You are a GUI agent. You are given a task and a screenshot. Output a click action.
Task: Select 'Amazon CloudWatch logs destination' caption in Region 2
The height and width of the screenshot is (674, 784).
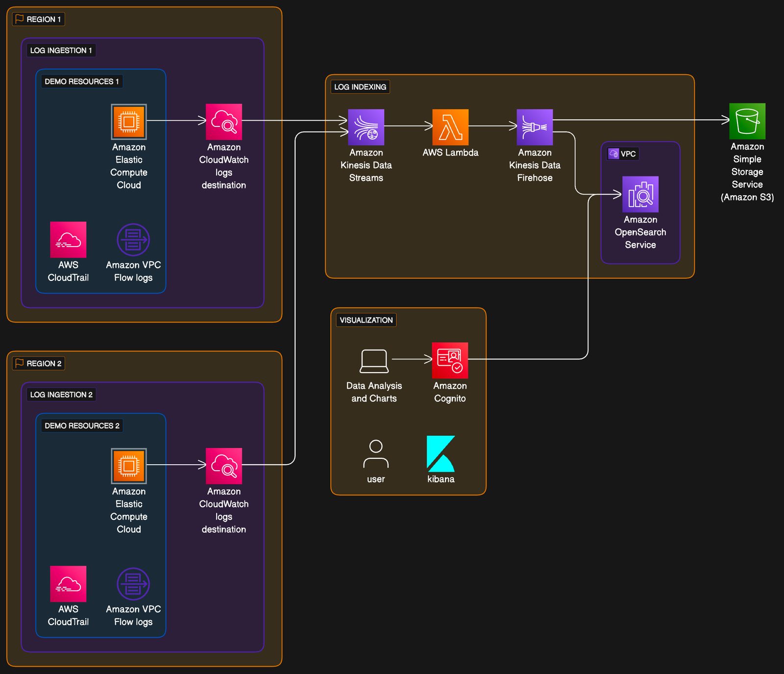[x=224, y=510]
